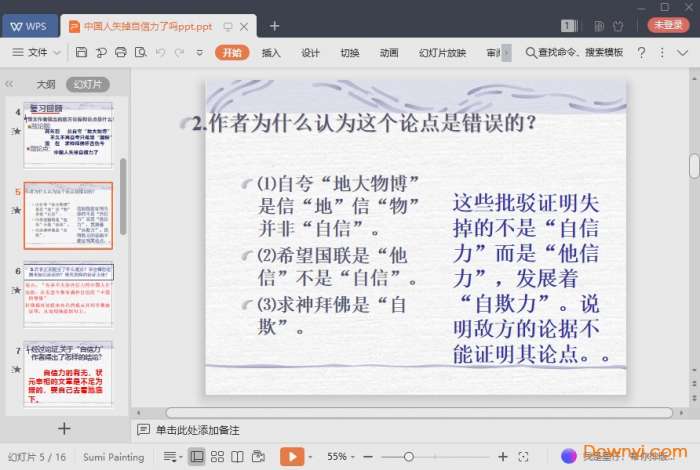Select slide 4 thumbnail
700x470 pixels.
point(68,135)
